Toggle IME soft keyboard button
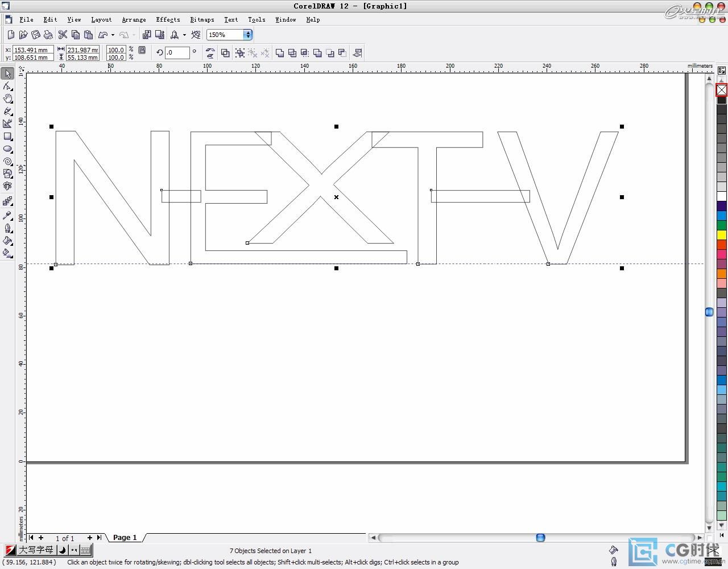This screenshot has width=728, height=569. (x=86, y=550)
